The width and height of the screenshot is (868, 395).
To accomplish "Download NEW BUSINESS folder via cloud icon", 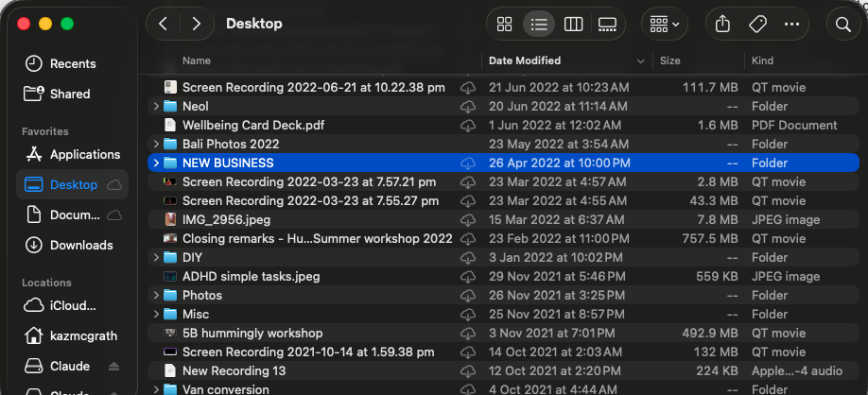I will pos(468,163).
